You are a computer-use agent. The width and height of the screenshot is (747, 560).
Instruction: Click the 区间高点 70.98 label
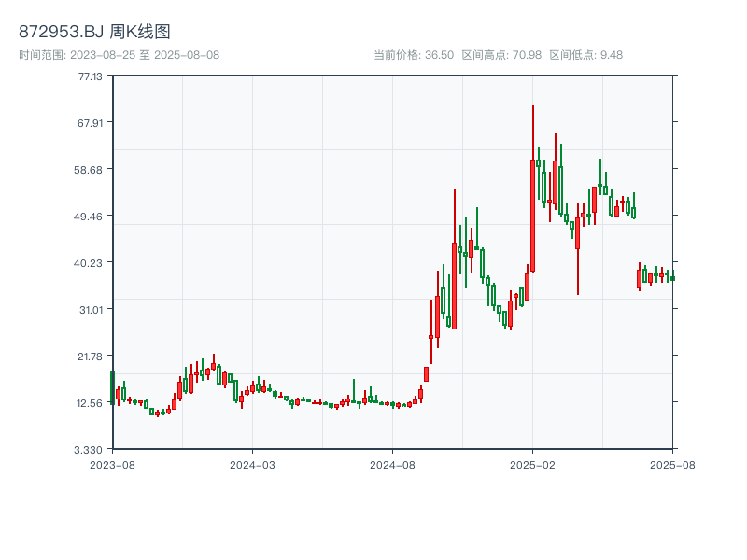tap(503, 53)
